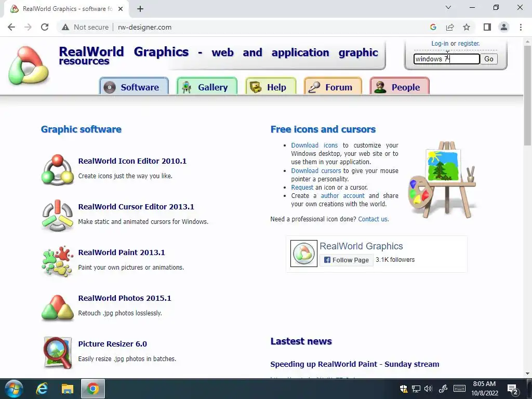Open the Speeding up RealWorld Paint news item

(354, 364)
